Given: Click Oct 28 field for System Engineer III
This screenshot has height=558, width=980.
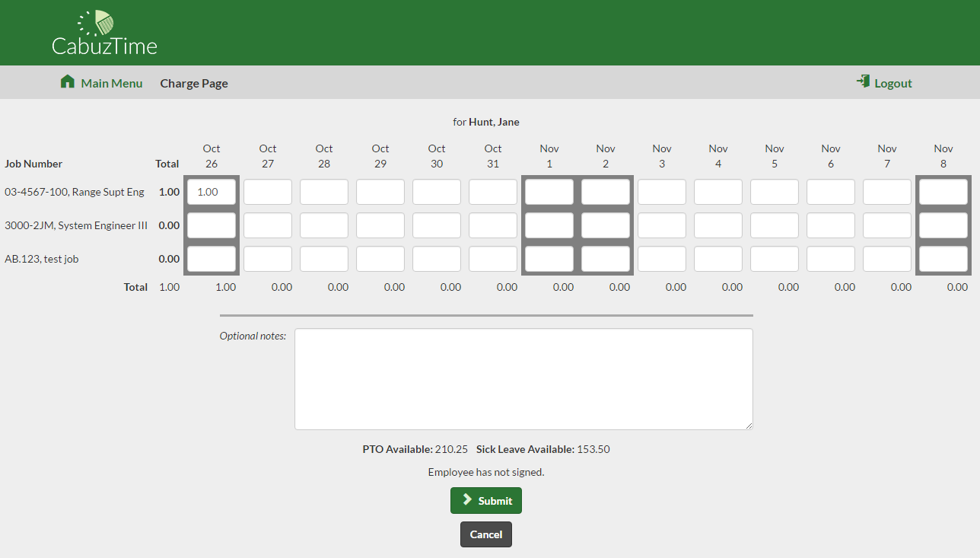Looking at the screenshot, I should click(x=324, y=225).
